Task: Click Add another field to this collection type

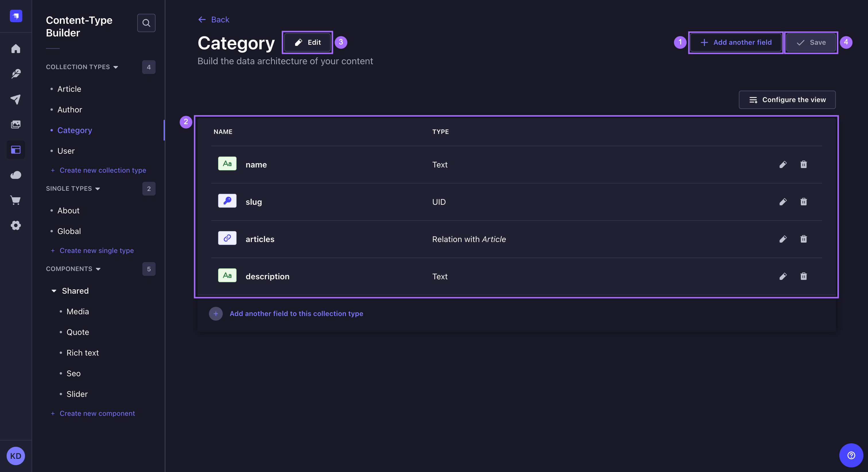Action: tap(296, 313)
